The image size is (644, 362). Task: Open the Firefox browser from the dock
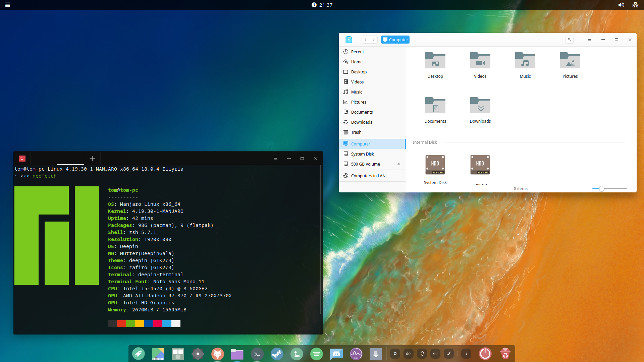(218, 354)
